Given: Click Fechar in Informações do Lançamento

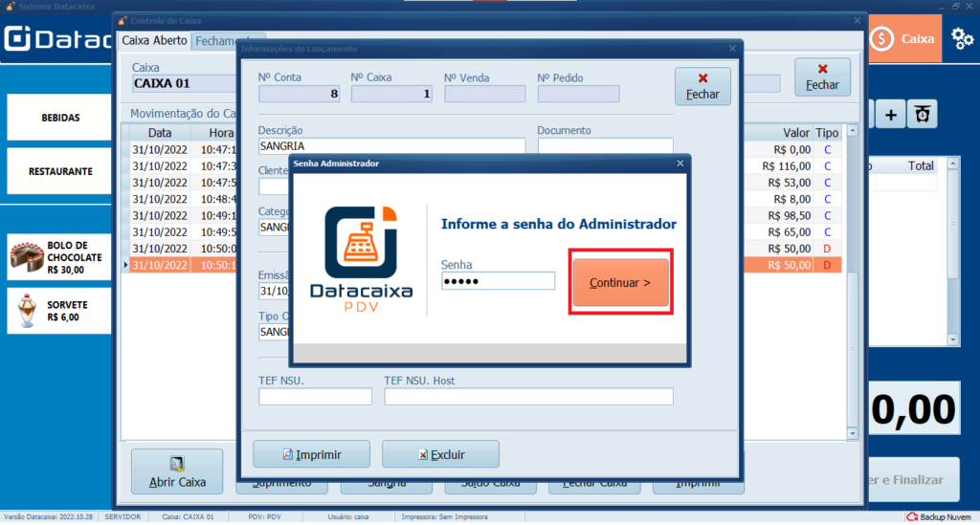Looking at the screenshot, I should [x=702, y=86].
